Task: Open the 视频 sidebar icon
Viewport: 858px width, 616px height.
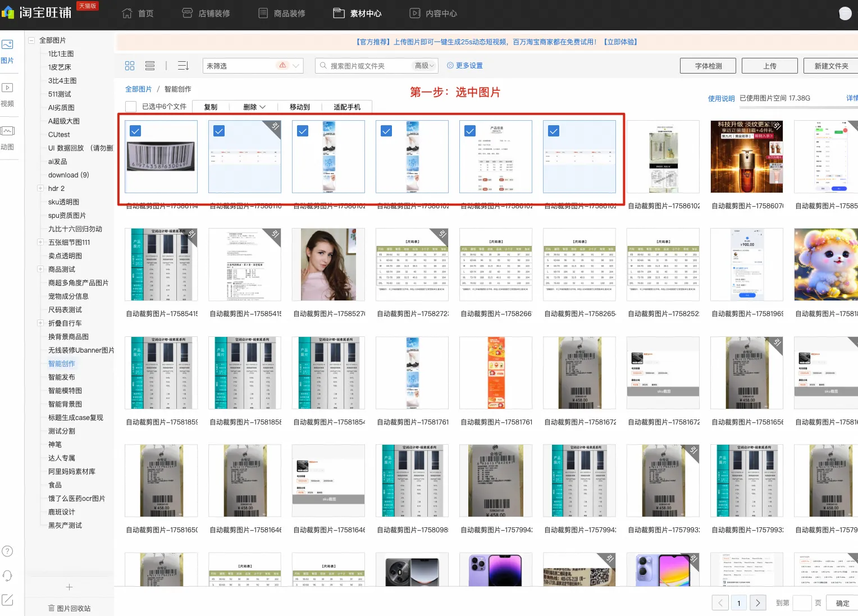Action: tap(7, 88)
